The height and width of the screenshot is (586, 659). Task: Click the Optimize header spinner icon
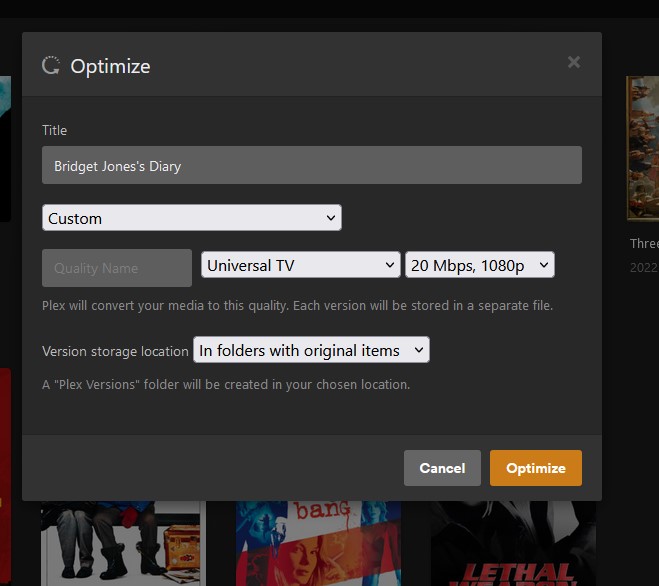pos(51,66)
